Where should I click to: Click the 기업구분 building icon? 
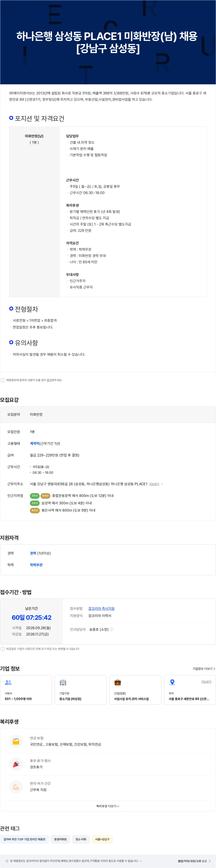pos(63,682)
